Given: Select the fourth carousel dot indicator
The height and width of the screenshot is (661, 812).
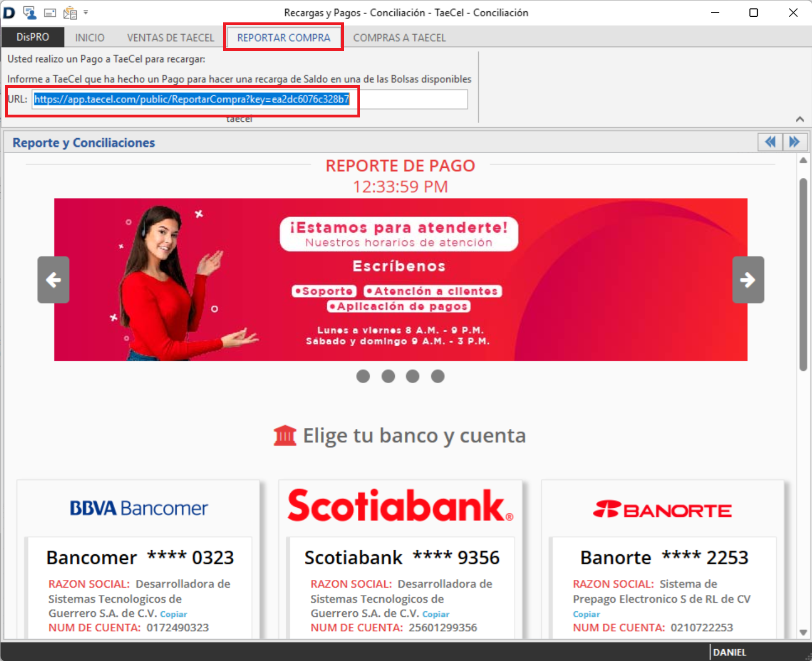Looking at the screenshot, I should (x=438, y=376).
